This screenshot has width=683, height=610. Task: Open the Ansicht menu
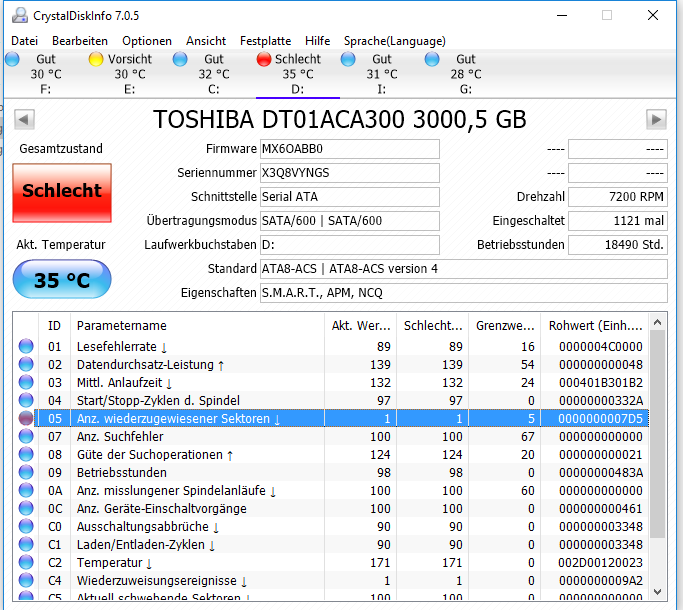tap(206, 41)
